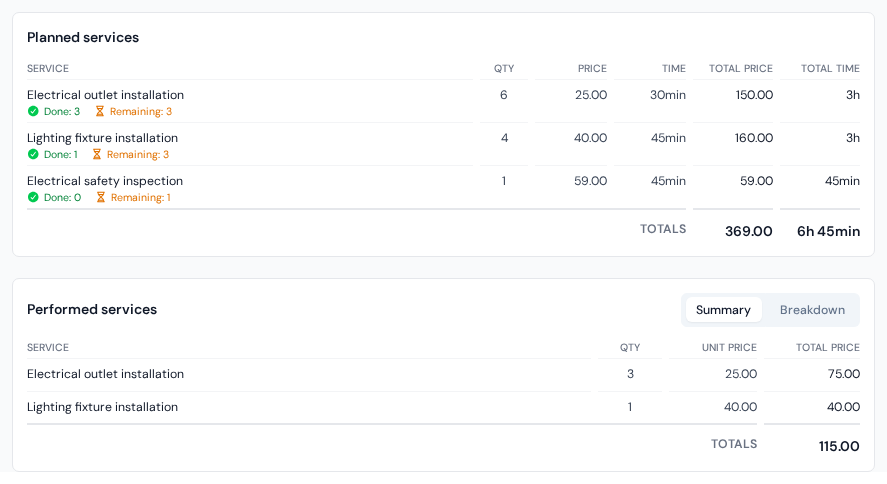Click performed services total 115.00

pos(839,447)
